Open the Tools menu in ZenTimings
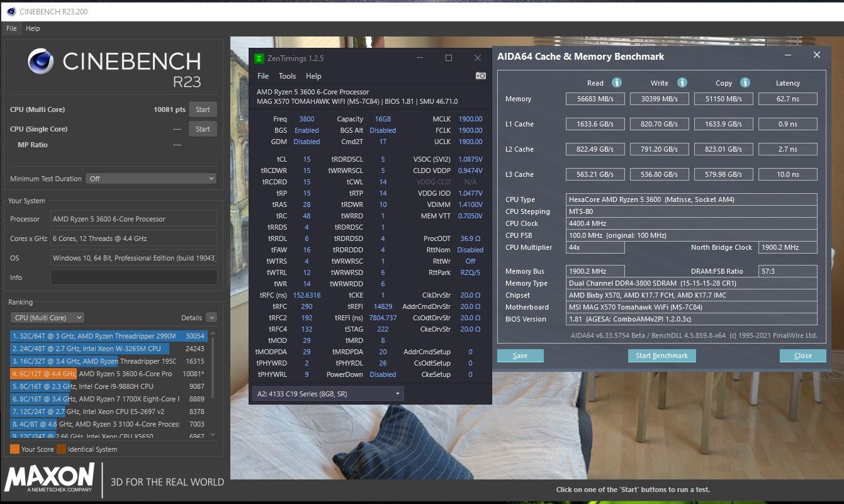844x504 pixels. 287,76
